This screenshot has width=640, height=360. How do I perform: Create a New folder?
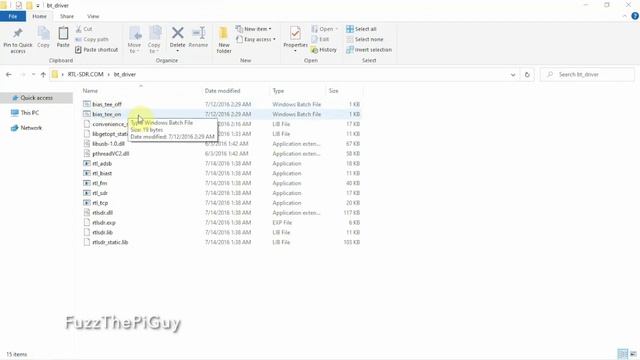(224, 40)
